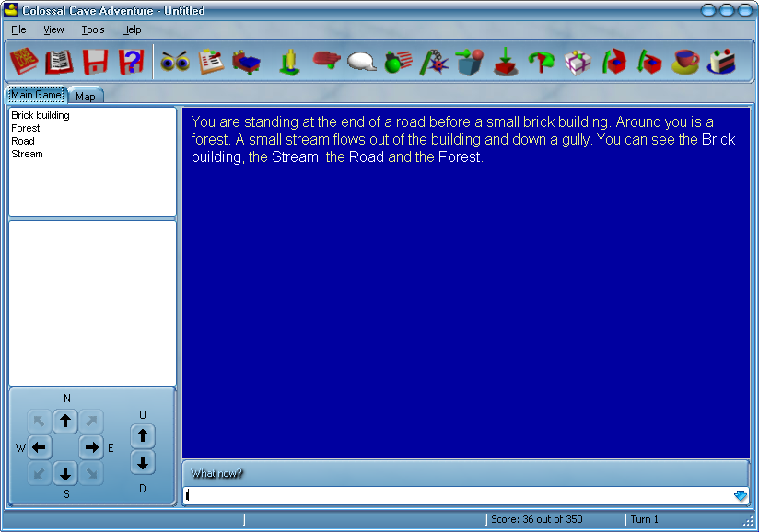Screen dimensions: 759x532
Task: Click the gift box toolbar icon
Action: tap(577, 61)
